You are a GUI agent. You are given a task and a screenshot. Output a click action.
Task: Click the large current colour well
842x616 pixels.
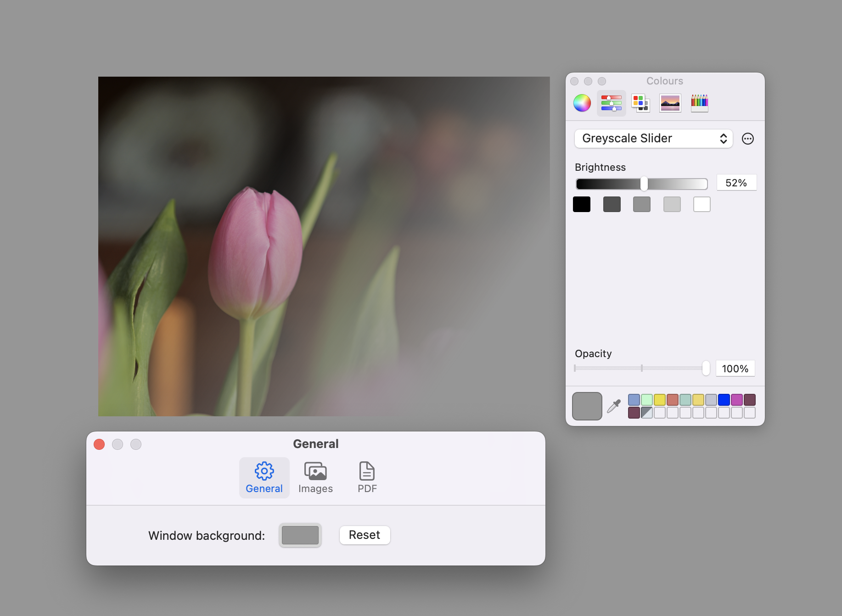click(587, 406)
